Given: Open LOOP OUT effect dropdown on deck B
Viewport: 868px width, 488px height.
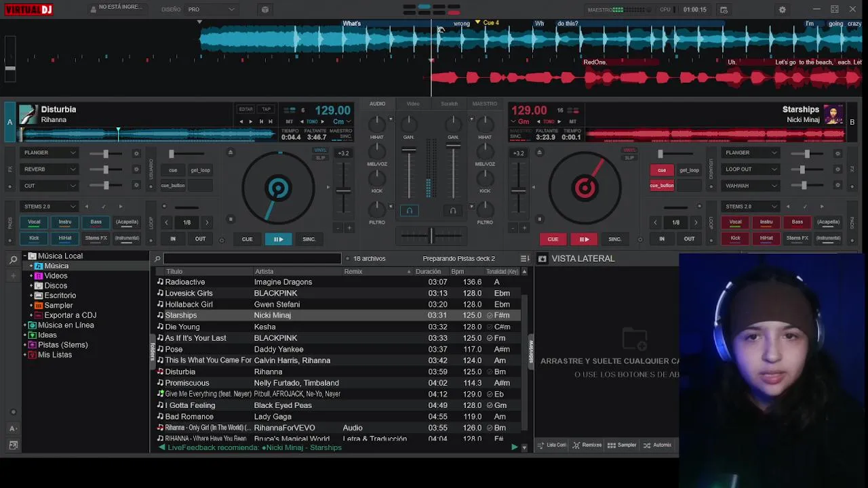Looking at the screenshot, I should [x=751, y=169].
